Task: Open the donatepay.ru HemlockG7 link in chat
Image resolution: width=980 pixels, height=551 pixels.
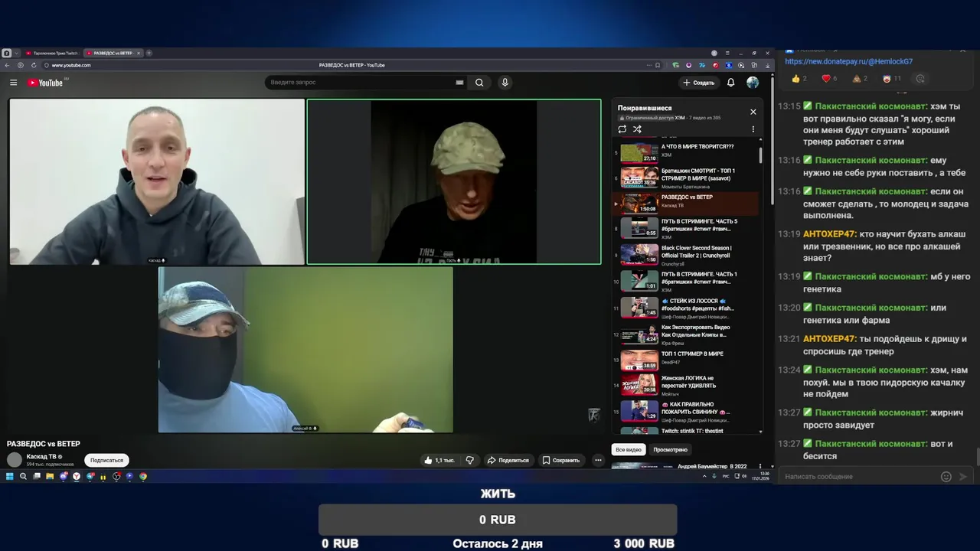Action: click(848, 61)
